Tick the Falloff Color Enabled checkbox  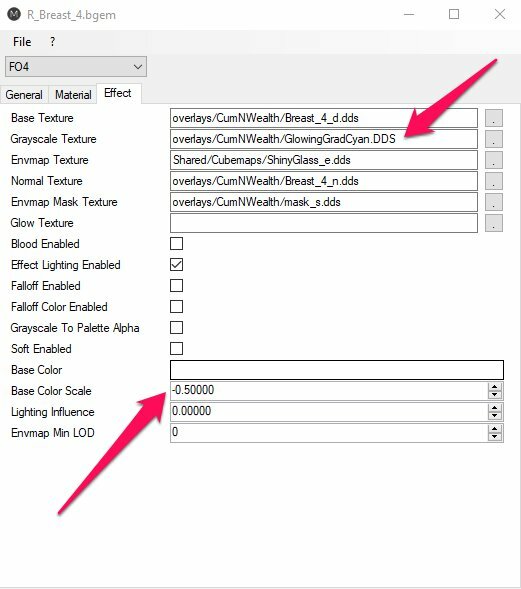tap(177, 307)
